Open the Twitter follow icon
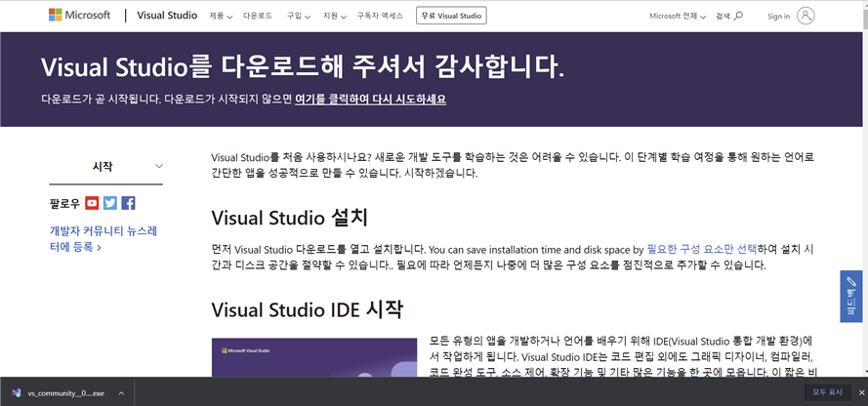 pyautogui.click(x=110, y=203)
